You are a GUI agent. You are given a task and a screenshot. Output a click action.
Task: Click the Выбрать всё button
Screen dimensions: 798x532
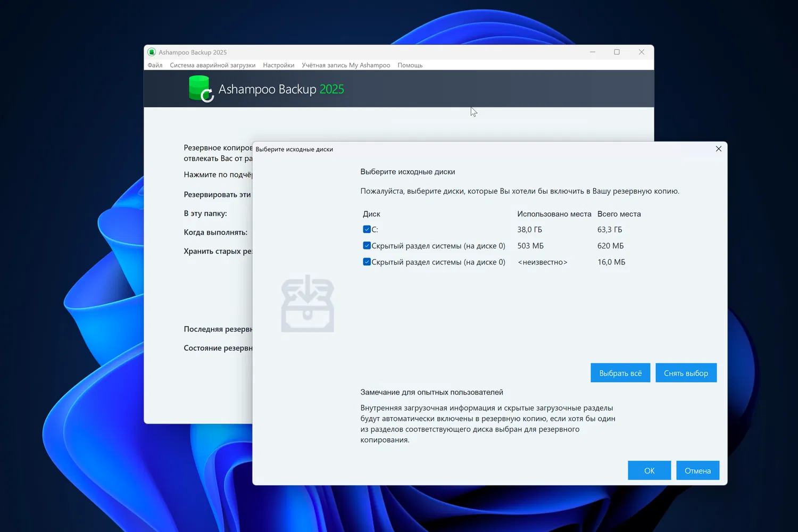tap(620, 373)
